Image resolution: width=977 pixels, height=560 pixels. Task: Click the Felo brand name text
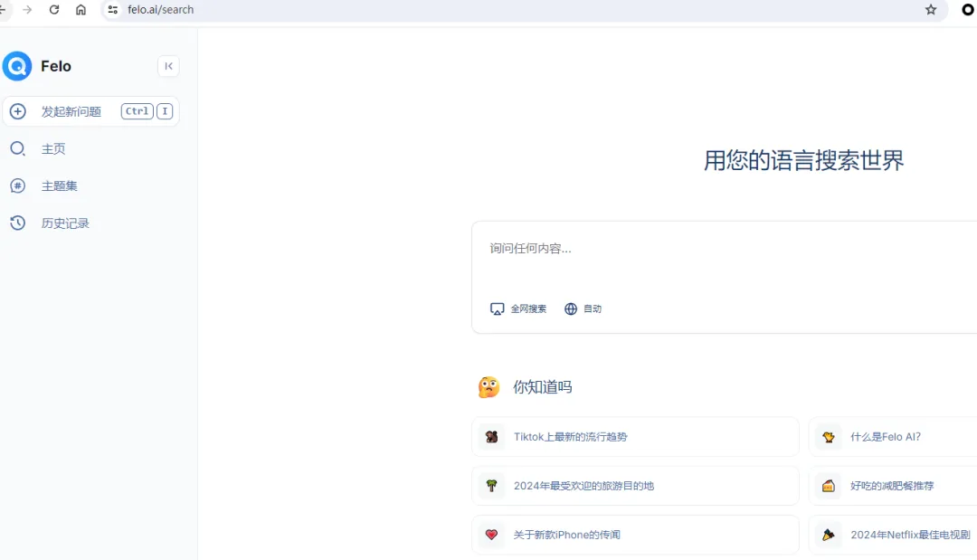pos(56,66)
